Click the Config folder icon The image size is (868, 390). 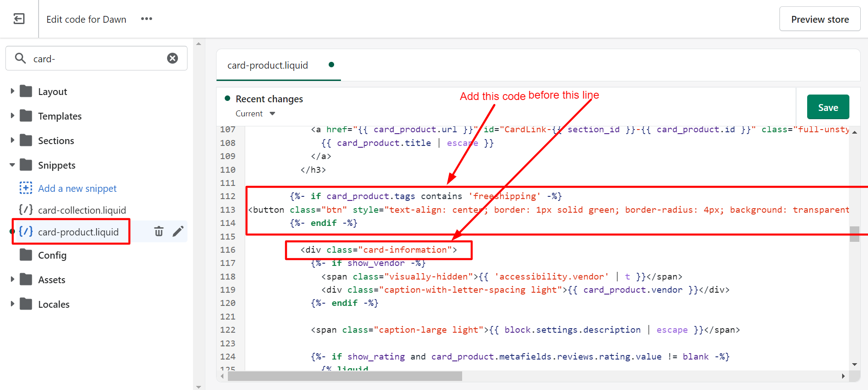pyautogui.click(x=26, y=255)
